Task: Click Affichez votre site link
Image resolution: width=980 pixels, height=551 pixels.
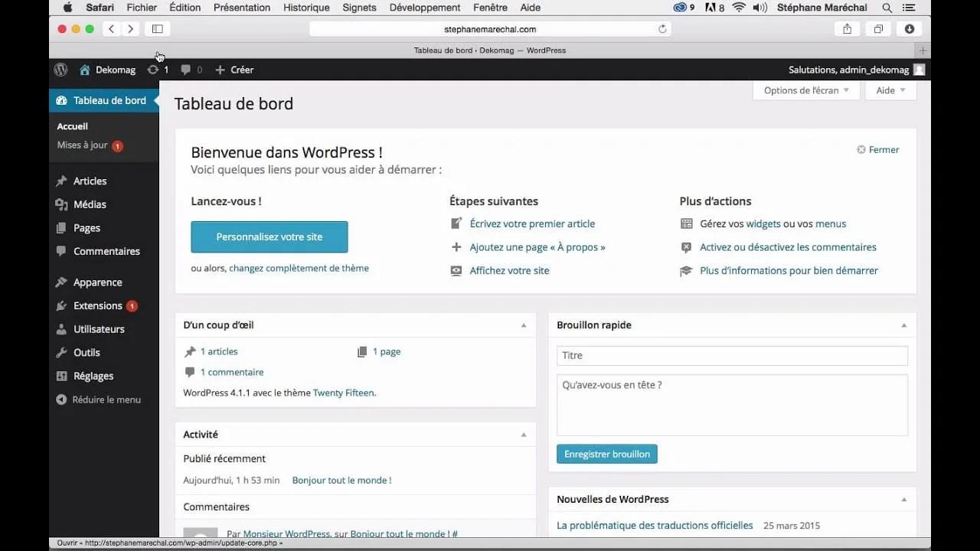Action: tap(509, 271)
